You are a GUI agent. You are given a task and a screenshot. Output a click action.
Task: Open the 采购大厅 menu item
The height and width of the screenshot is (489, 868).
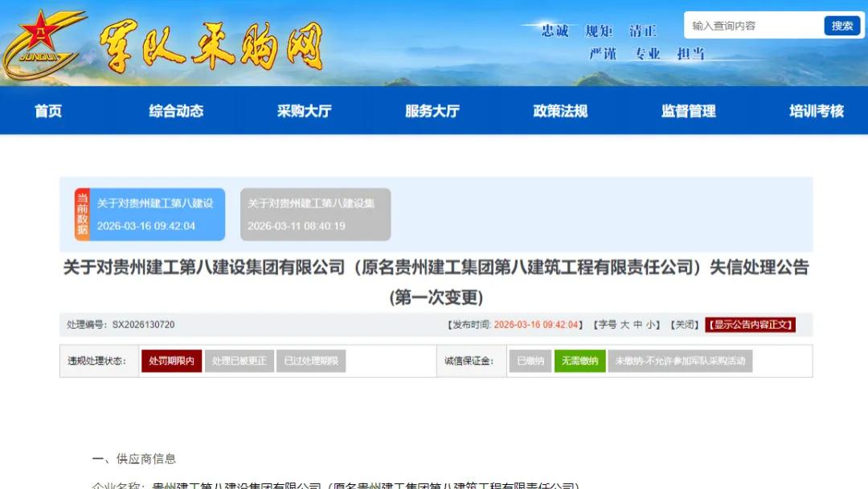click(303, 112)
